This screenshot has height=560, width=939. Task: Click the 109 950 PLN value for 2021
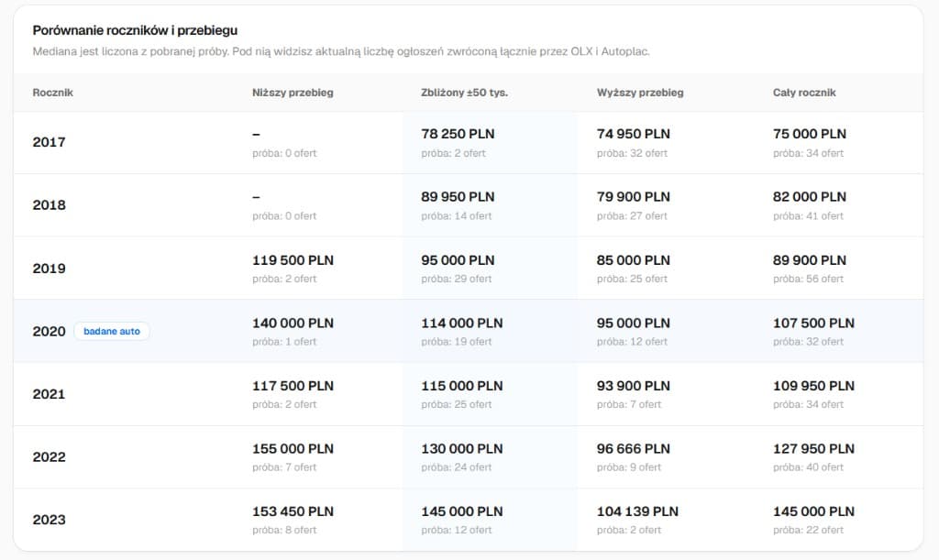tap(813, 386)
